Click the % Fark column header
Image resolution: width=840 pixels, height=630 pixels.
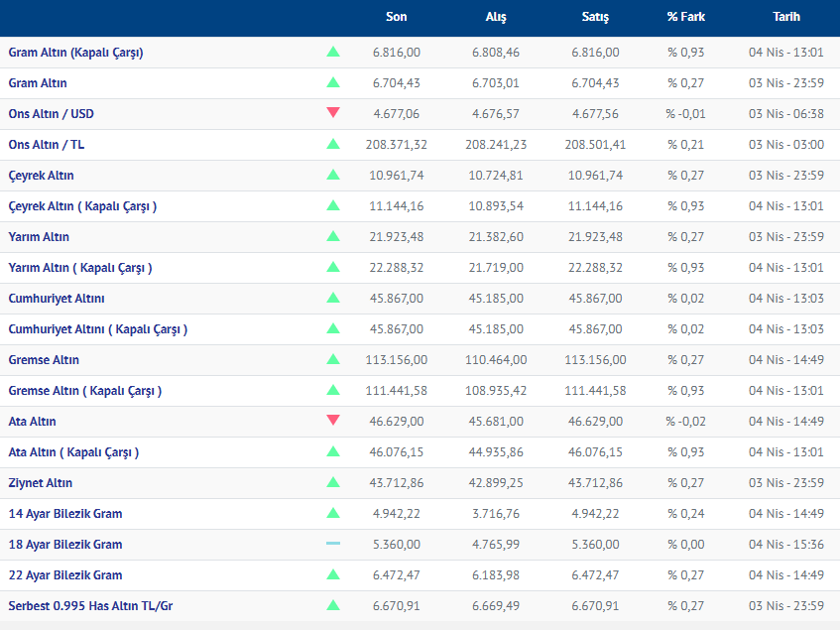[686, 17]
